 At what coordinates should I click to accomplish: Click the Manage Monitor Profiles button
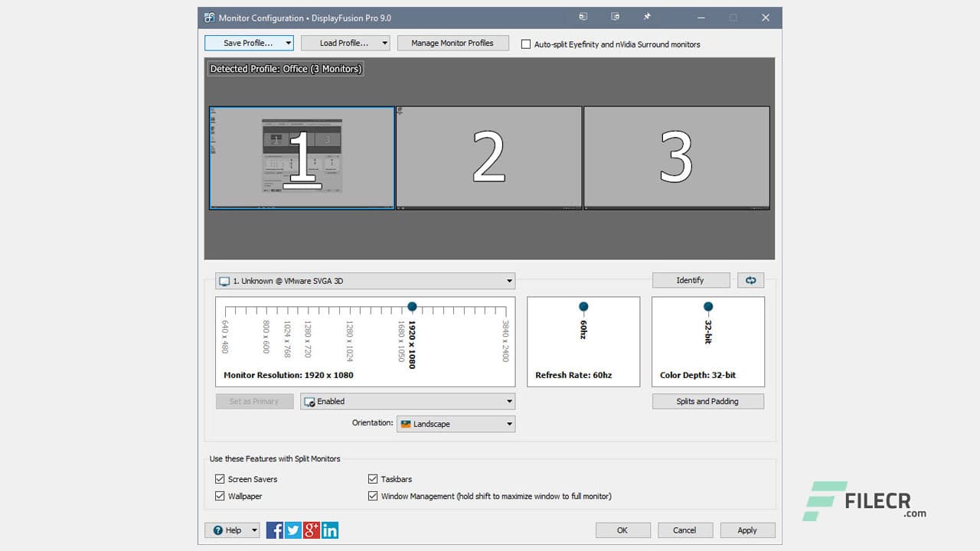[452, 43]
